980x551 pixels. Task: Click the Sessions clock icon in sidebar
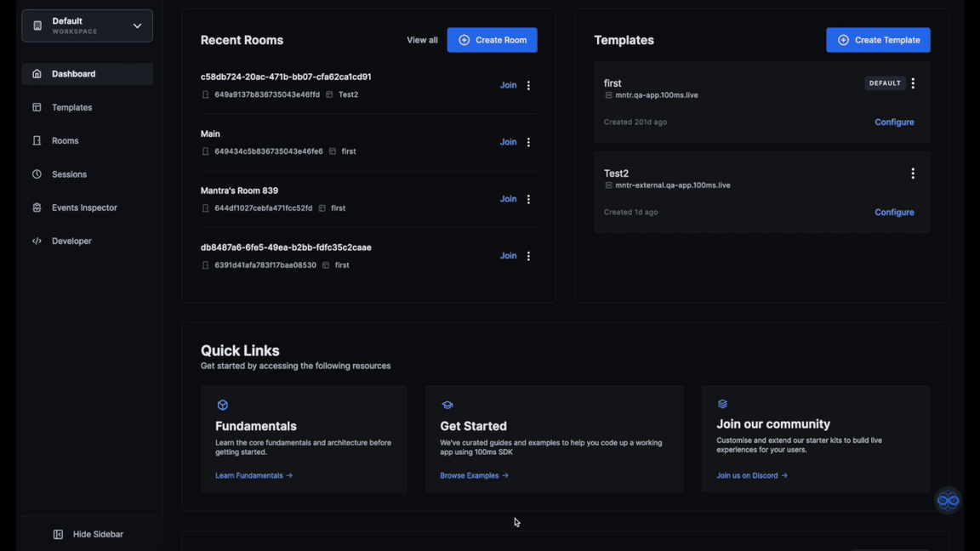[37, 174]
